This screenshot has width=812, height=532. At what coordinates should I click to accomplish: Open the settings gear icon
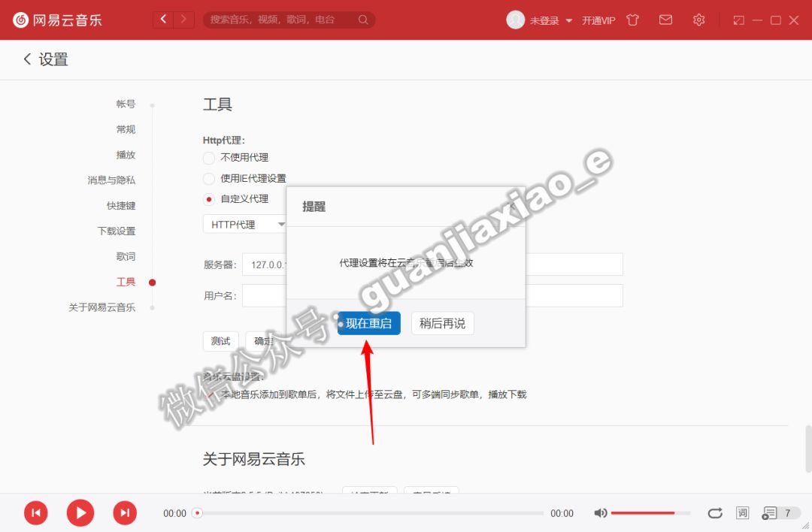[698, 20]
